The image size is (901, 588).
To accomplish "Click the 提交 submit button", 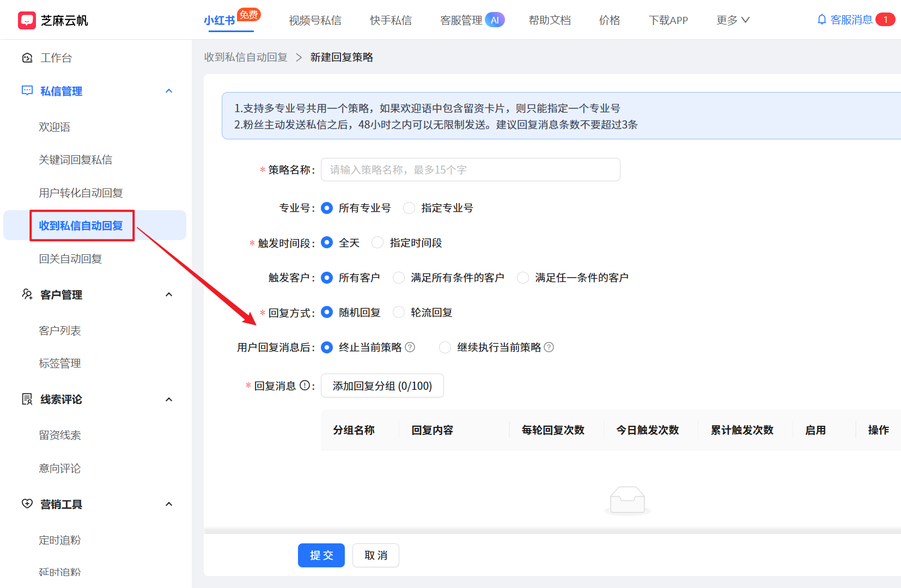I will [321, 555].
